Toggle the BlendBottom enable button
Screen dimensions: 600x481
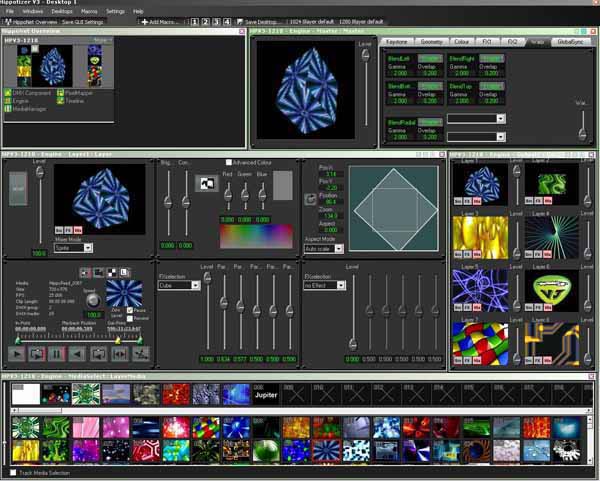point(430,86)
